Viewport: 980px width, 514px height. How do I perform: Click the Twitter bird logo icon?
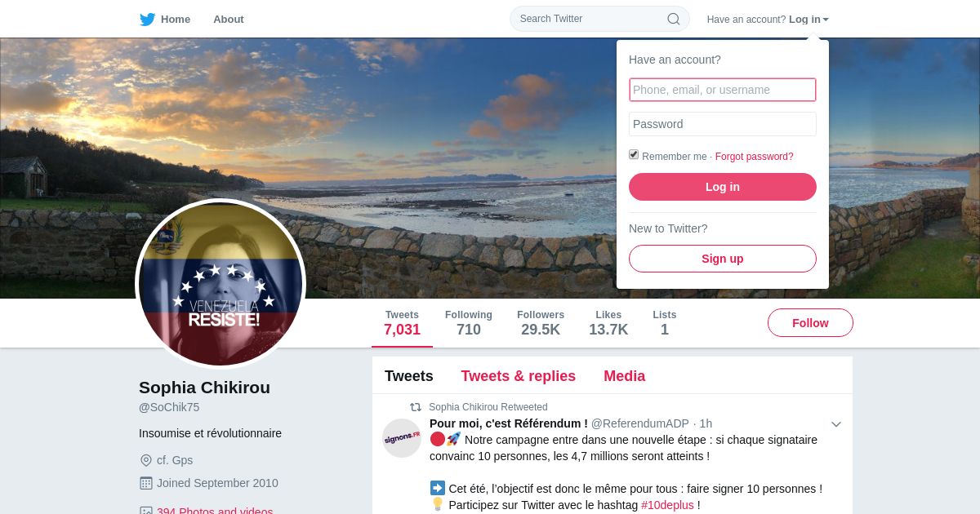coord(147,20)
